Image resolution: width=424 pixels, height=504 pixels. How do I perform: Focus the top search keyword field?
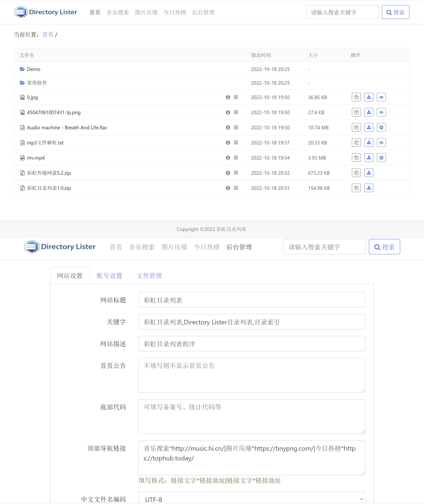click(x=342, y=12)
